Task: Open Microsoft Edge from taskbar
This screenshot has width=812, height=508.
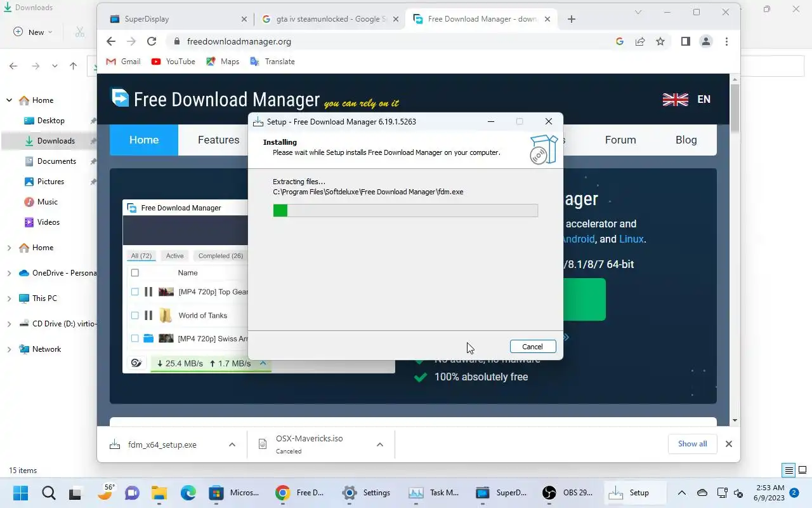Action: click(x=188, y=493)
